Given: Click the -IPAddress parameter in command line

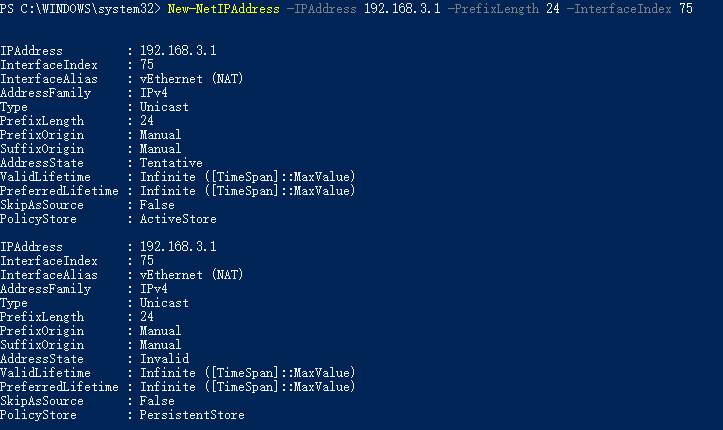Looking at the screenshot, I should click(x=322, y=9).
